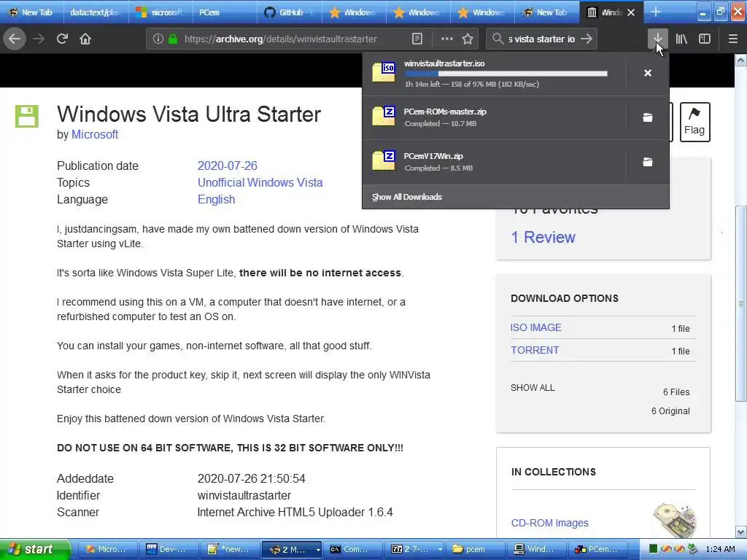Click the English language link

click(x=216, y=199)
